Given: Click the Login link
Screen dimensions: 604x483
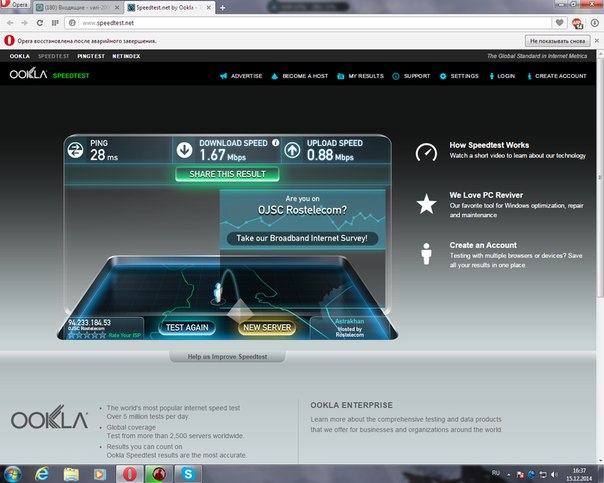Looking at the screenshot, I should [x=506, y=76].
